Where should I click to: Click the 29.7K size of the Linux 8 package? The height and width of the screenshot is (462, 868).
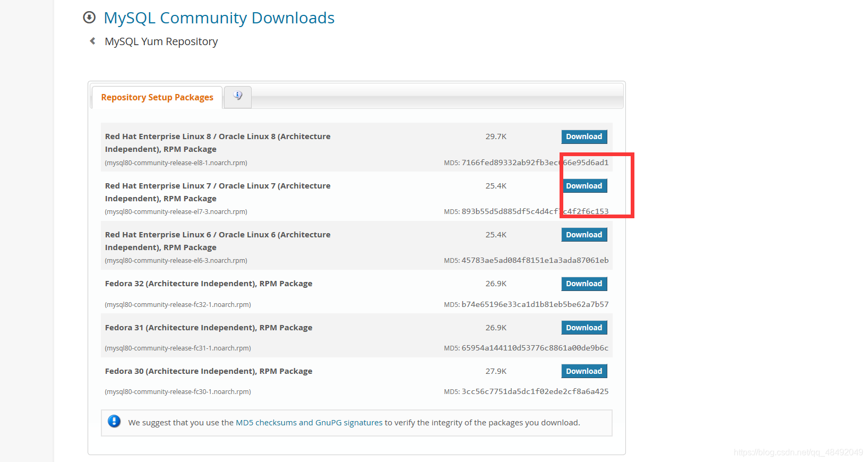[x=496, y=136]
